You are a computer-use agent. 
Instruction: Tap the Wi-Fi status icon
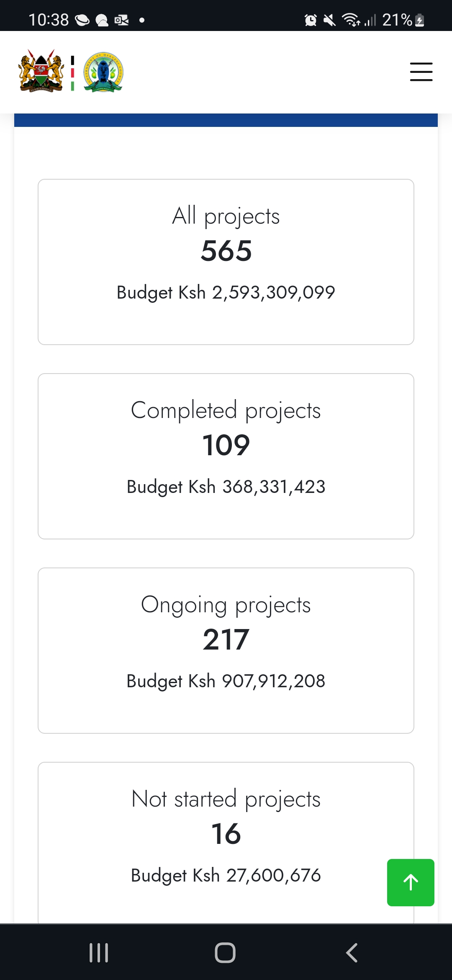click(x=351, y=20)
